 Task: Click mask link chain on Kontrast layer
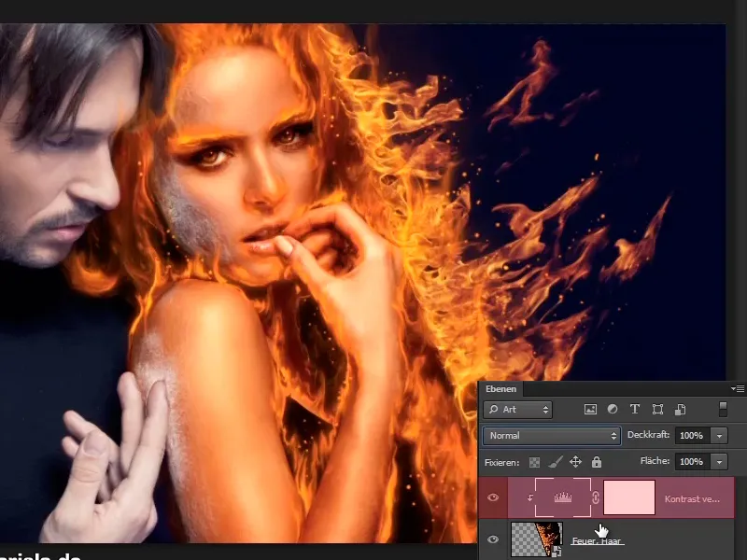click(x=596, y=498)
